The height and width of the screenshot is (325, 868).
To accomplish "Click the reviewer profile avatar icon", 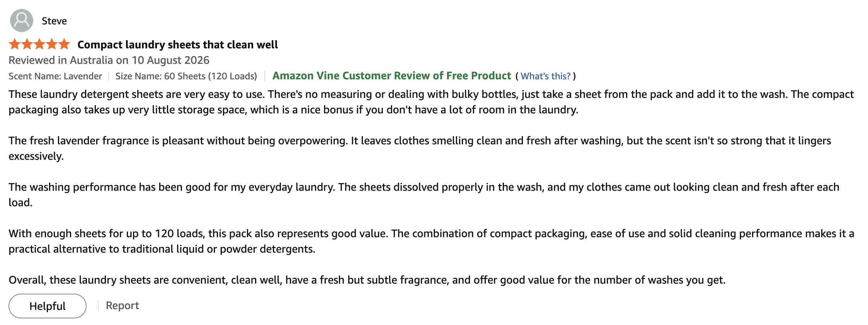I will click(22, 21).
